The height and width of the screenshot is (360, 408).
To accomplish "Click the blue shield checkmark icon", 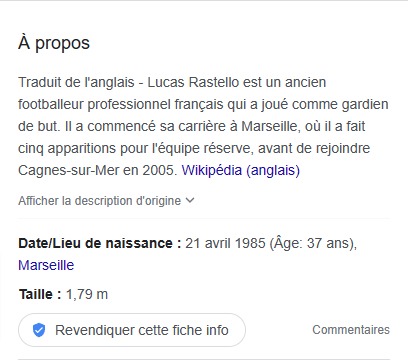I will coord(39,330).
